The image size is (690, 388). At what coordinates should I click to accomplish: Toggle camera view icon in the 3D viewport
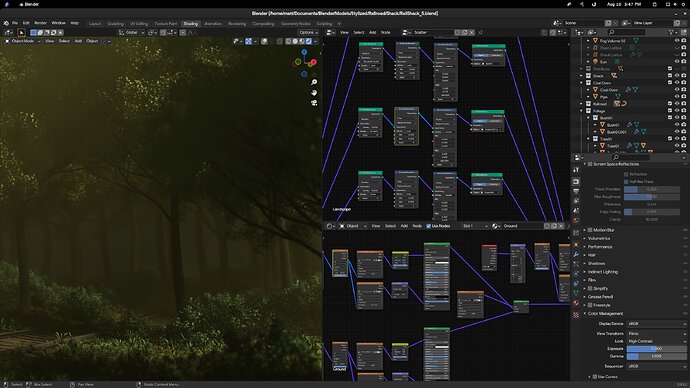[314, 103]
